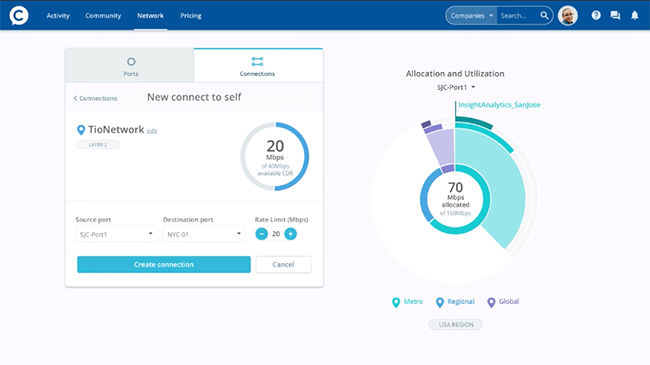This screenshot has height=365, width=650.
Task: Open the Pricing menu item
Action: click(x=191, y=15)
